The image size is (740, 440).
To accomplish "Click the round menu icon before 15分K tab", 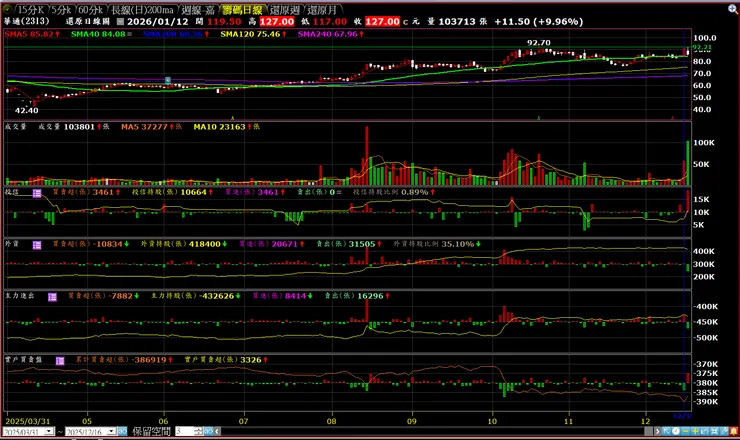I will click(7, 9).
